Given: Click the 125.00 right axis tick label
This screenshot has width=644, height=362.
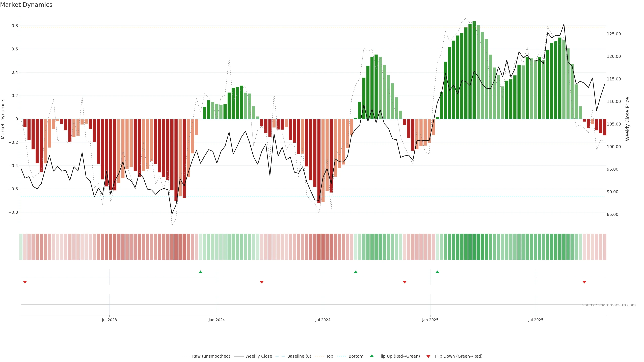Looking at the screenshot, I should 614,34.
